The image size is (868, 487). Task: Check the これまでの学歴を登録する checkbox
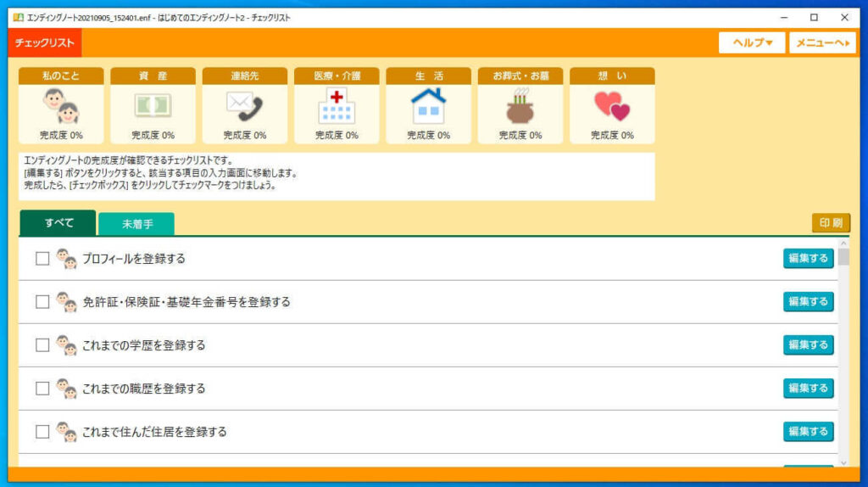42,345
